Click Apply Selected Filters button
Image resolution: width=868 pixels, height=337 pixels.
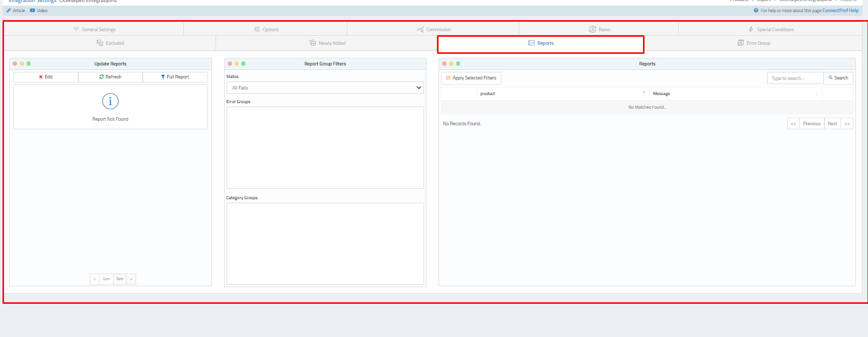tap(471, 78)
